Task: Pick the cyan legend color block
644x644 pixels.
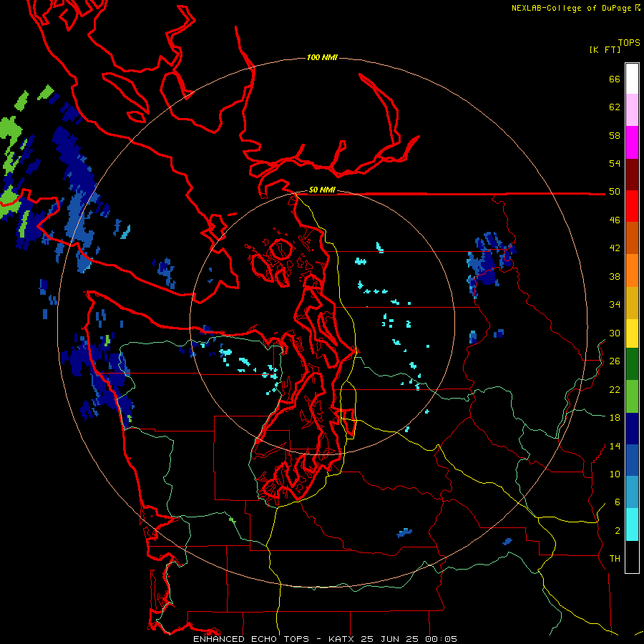Action: click(x=632, y=525)
